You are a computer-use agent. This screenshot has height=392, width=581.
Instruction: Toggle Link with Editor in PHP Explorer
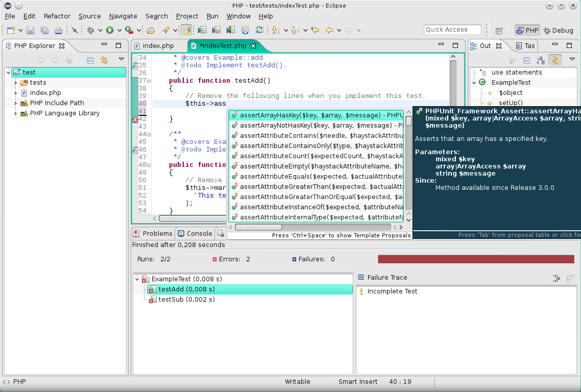click(104, 60)
